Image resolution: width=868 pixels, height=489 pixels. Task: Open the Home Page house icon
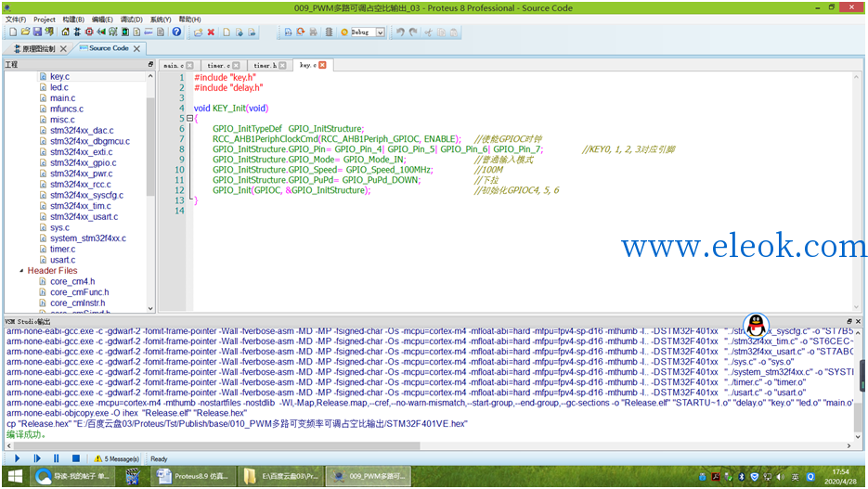[65, 32]
